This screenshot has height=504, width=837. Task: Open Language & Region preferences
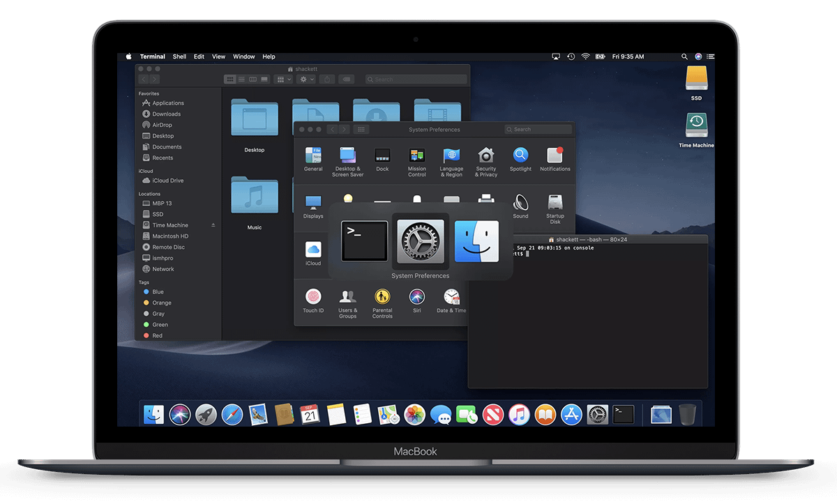tap(451, 162)
